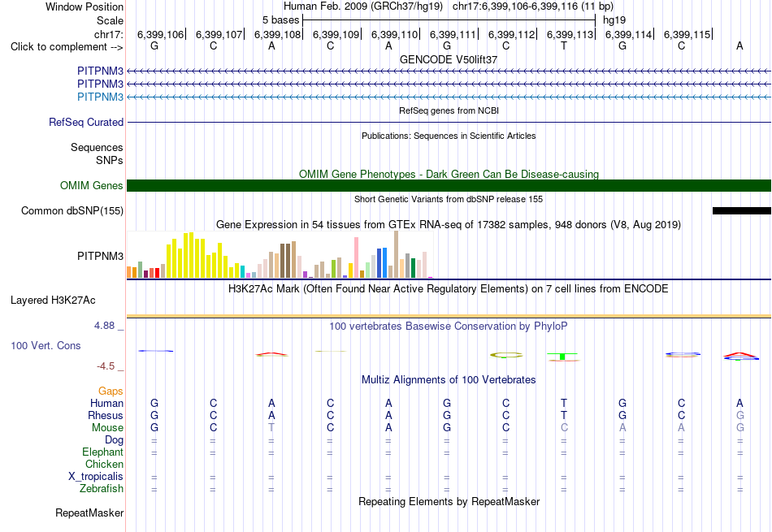The height and width of the screenshot is (532, 772).
Task: Open 'Publications: Sequences in Scientific Articles' title
Action: [449, 136]
